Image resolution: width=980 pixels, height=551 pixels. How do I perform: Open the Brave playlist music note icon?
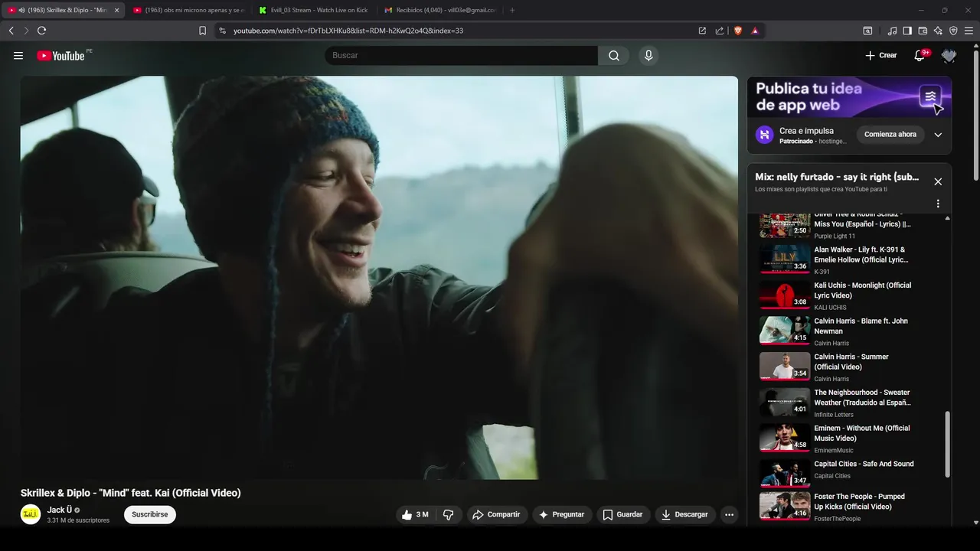[x=892, y=31]
